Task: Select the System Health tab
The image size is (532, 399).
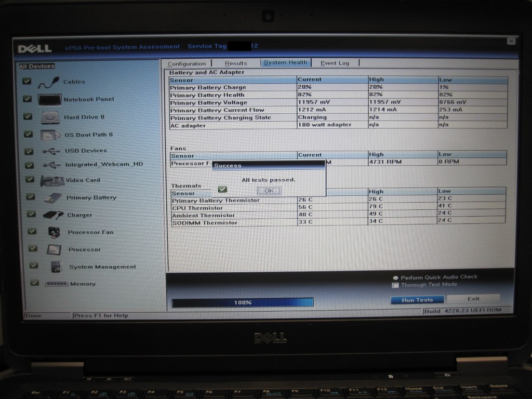Action: pos(285,62)
